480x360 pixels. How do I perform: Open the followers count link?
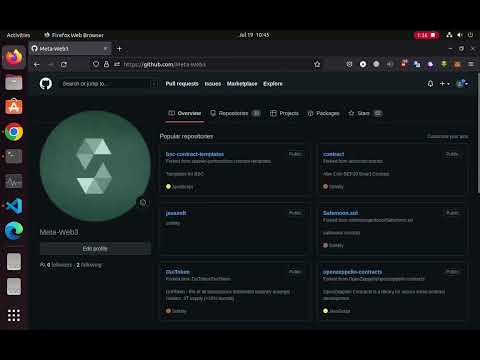[x=60, y=265]
